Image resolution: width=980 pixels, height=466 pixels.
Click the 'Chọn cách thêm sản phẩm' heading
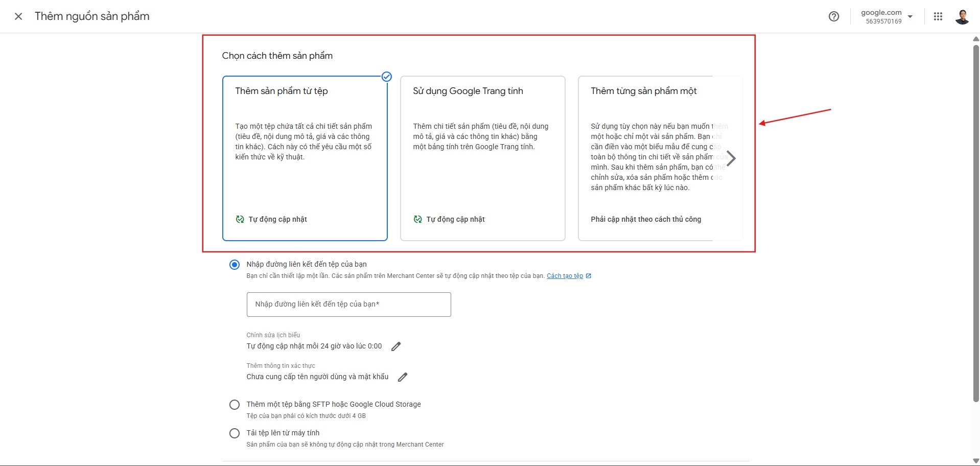[277, 56]
